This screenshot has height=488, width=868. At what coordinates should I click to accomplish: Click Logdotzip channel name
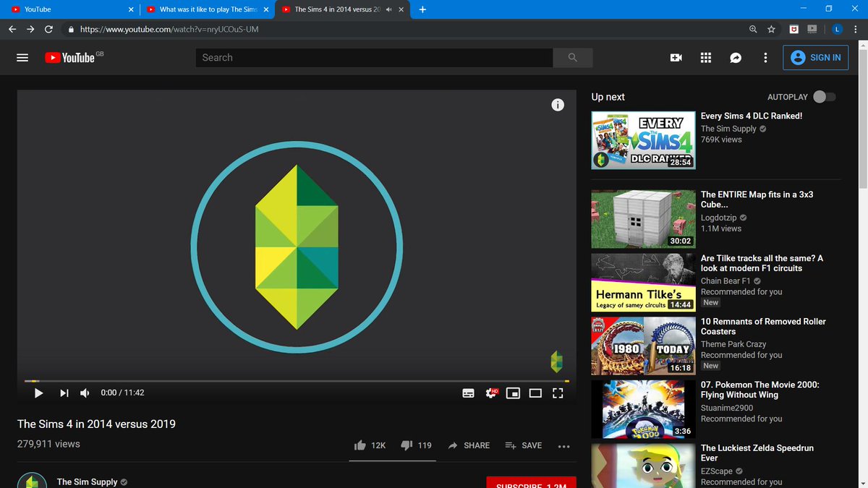[x=720, y=218]
